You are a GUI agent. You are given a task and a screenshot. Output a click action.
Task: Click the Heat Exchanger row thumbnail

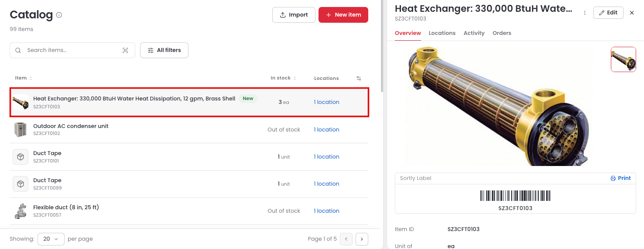tap(21, 102)
